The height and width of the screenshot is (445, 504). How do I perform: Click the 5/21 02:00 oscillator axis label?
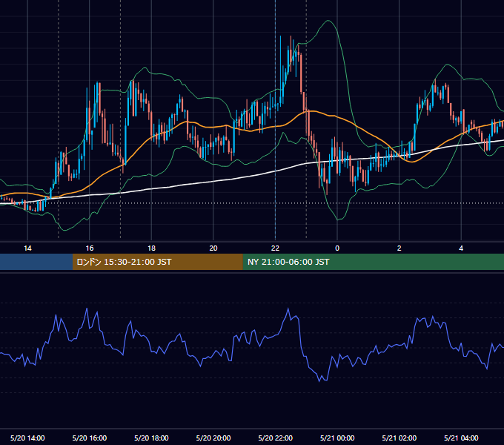pos(399,438)
